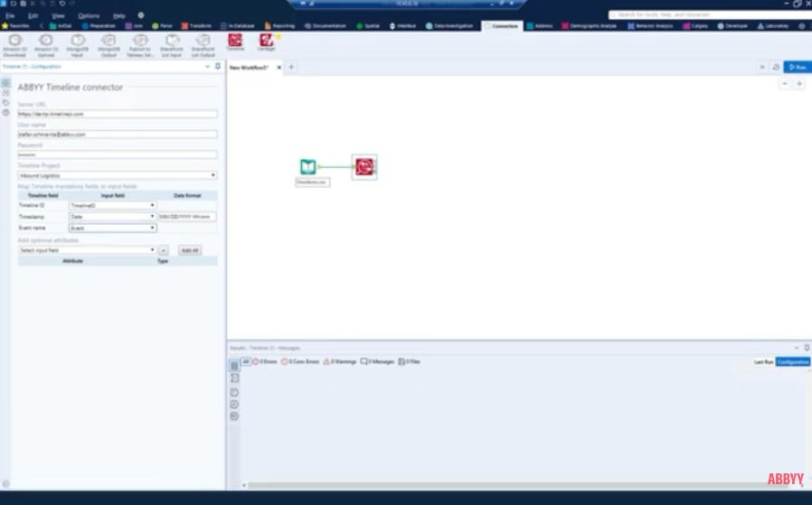Viewport: 812px width, 505px height.
Task: Show Last Run results
Action: pyautogui.click(x=763, y=361)
